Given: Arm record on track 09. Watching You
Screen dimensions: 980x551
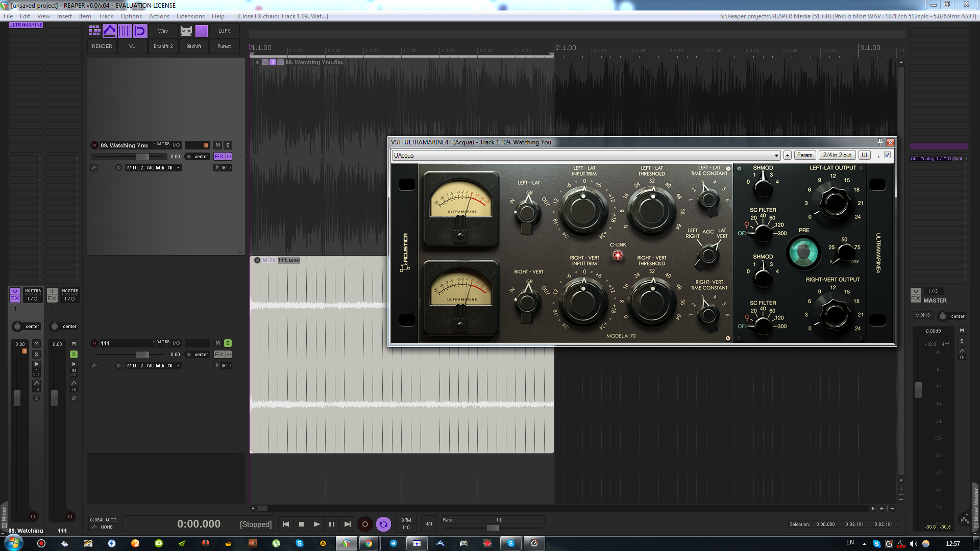Looking at the screenshot, I should pyautogui.click(x=94, y=145).
